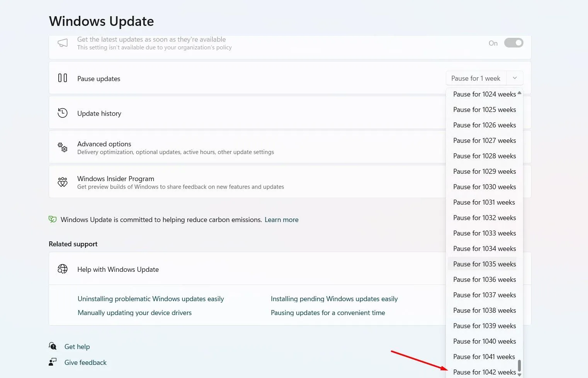Open the Learn more link

click(281, 220)
